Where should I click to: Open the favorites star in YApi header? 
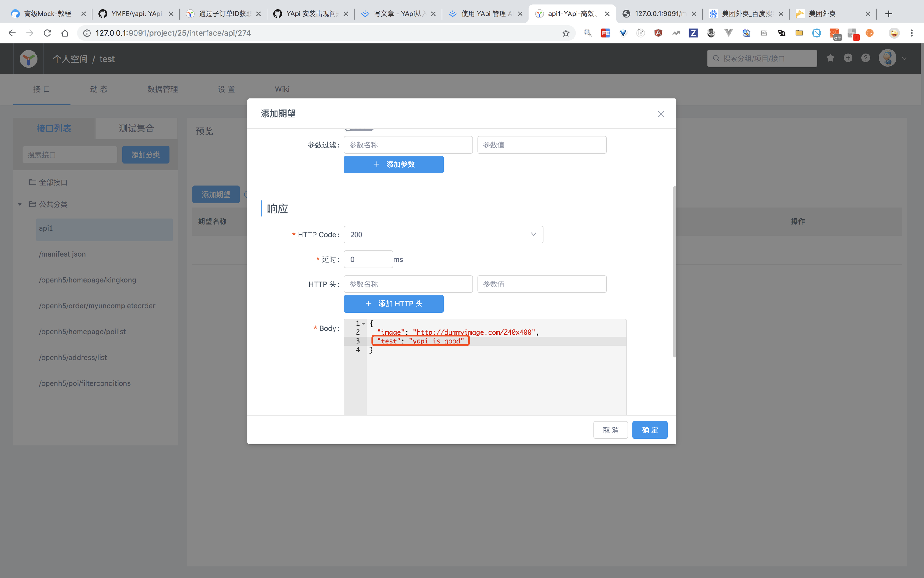click(x=831, y=58)
